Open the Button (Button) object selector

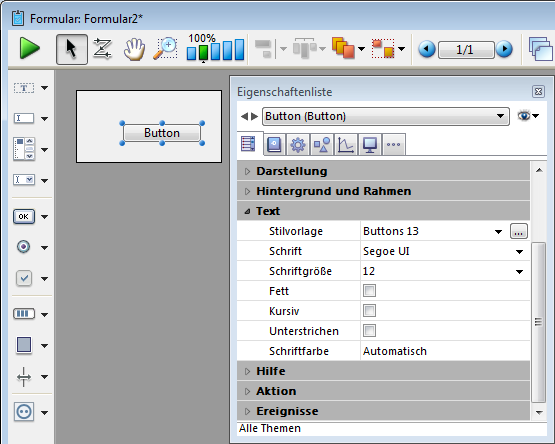click(x=385, y=116)
